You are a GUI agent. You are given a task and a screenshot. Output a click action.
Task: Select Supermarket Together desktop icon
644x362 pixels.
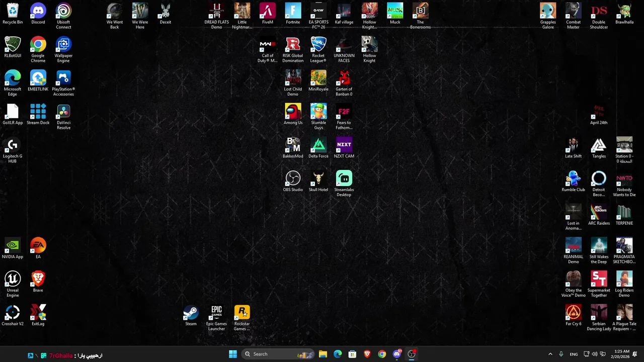[599, 285]
